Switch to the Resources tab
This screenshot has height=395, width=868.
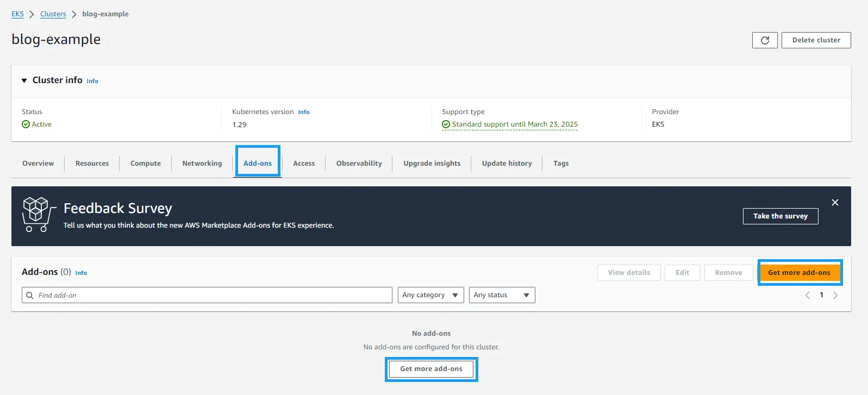92,164
